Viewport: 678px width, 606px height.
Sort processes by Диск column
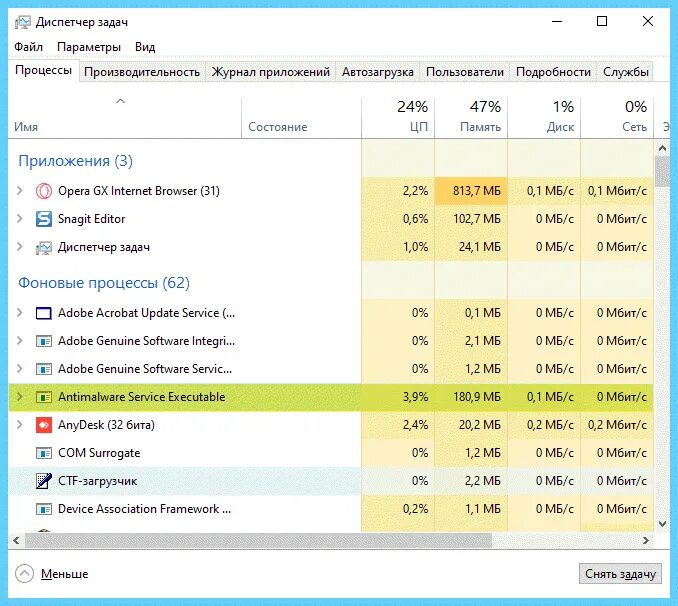coord(544,117)
